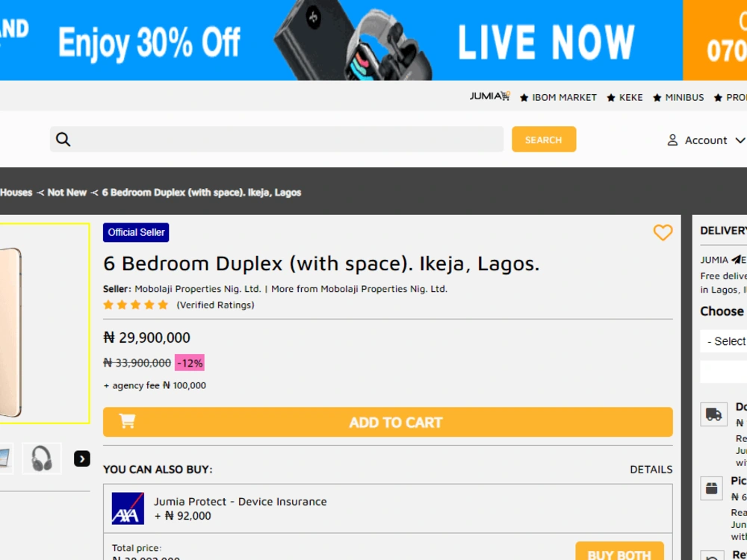This screenshot has height=560, width=747.
Task: Click the AXA insurance logo
Action: point(128,508)
